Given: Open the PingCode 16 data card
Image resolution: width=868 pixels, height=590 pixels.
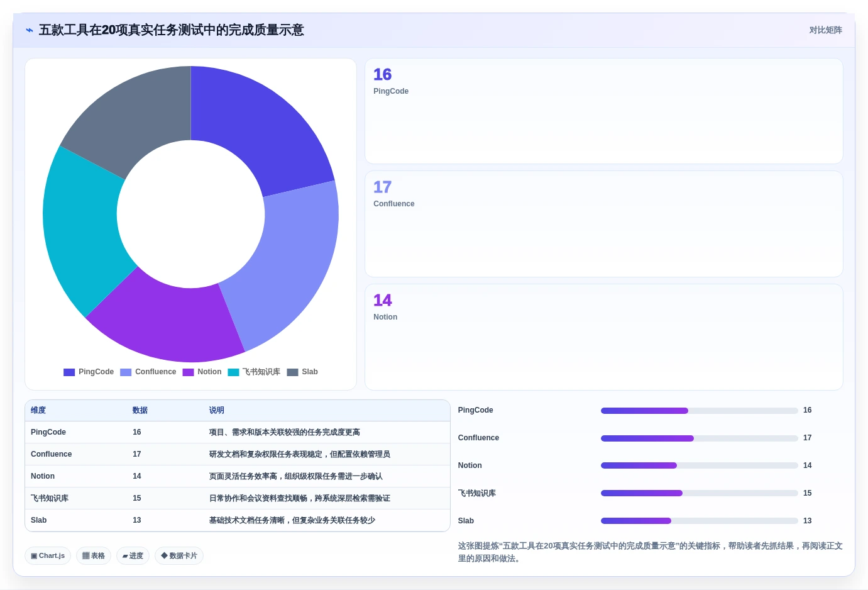Looking at the screenshot, I should tap(603, 111).
